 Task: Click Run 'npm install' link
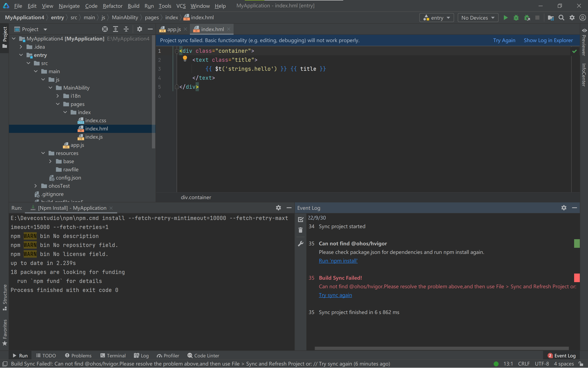[x=338, y=261]
